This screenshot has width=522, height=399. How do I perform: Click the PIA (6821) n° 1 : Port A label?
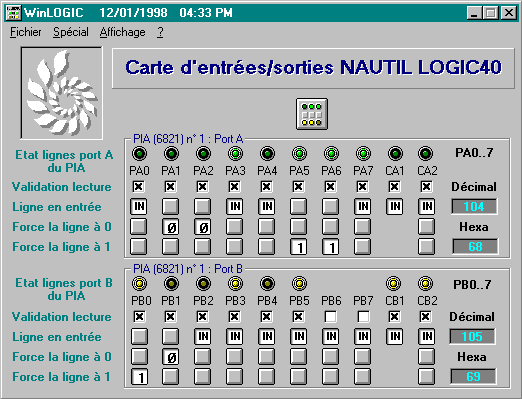pyautogui.click(x=188, y=139)
